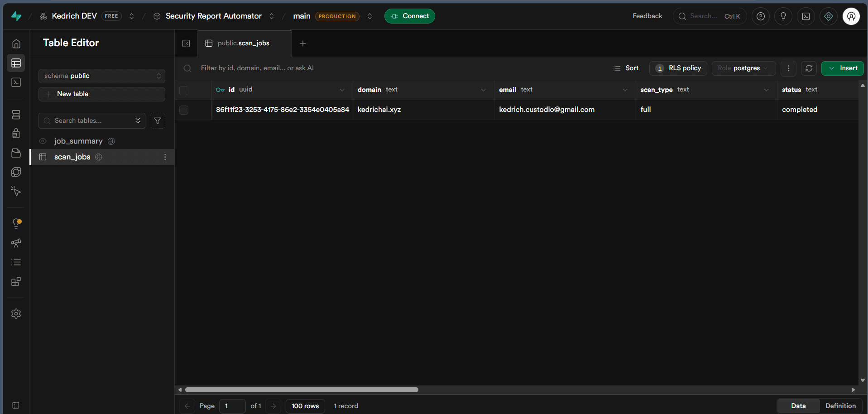The image size is (868, 414).
Task: Open scan_jobs table three-dot menu
Action: click(x=165, y=157)
